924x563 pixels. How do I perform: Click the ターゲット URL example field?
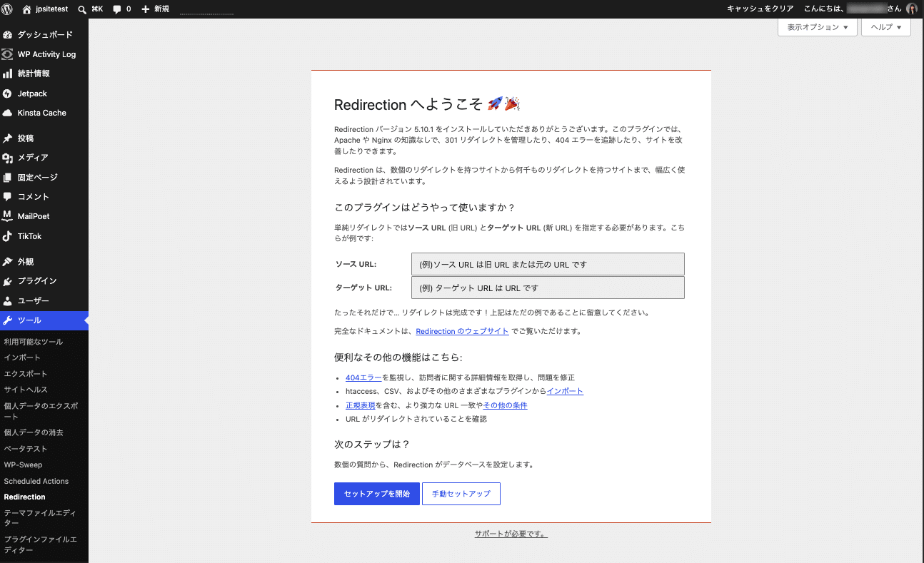pyautogui.click(x=548, y=288)
